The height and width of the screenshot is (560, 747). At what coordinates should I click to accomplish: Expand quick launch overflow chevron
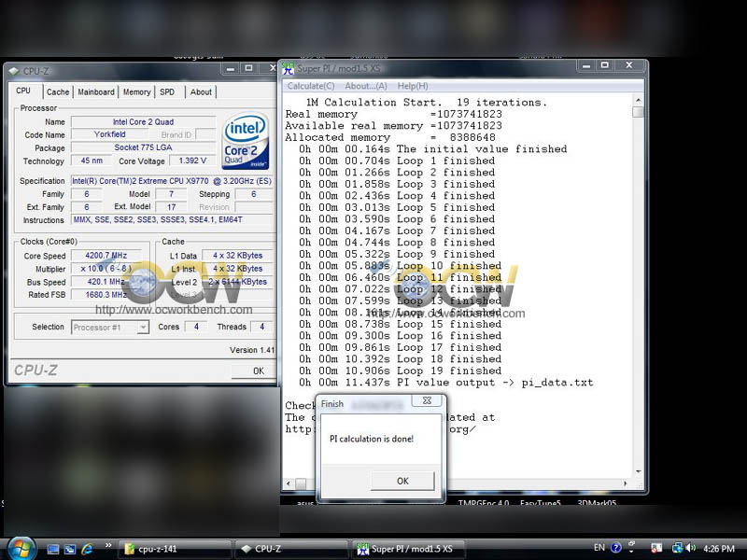click(x=108, y=546)
